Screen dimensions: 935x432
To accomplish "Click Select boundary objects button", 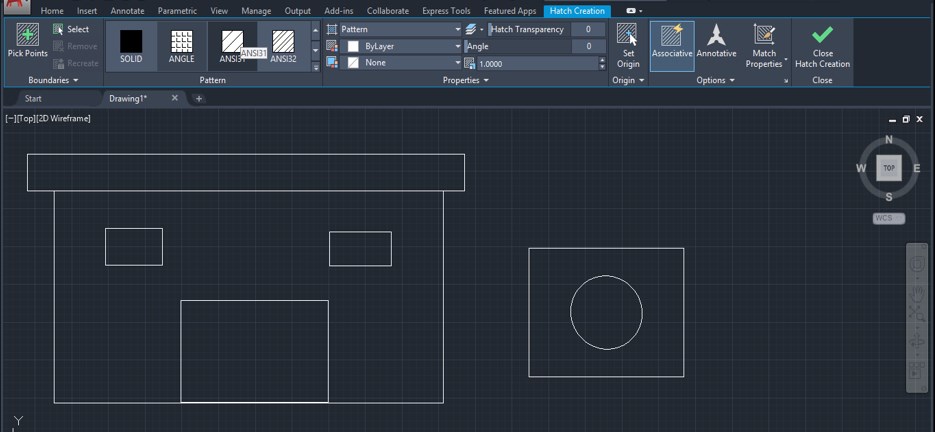I will (71, 29).
